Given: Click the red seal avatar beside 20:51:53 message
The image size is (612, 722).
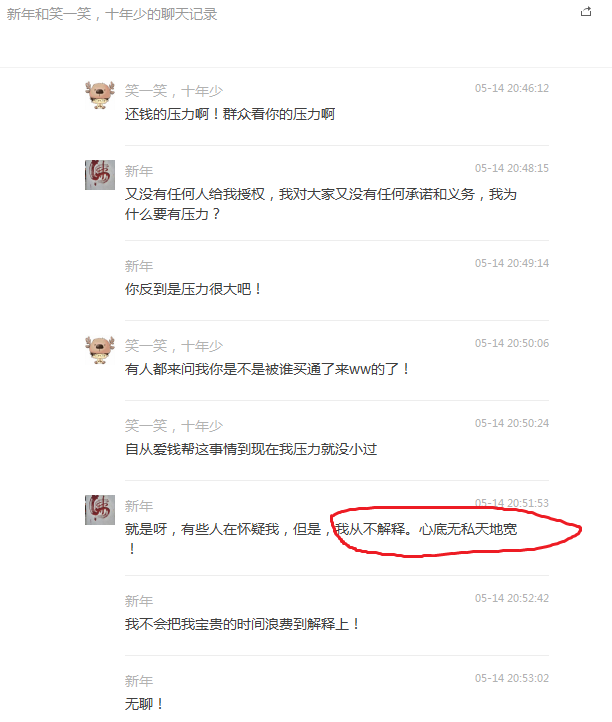Looking at the screenshot, I should tap(100, 510).
